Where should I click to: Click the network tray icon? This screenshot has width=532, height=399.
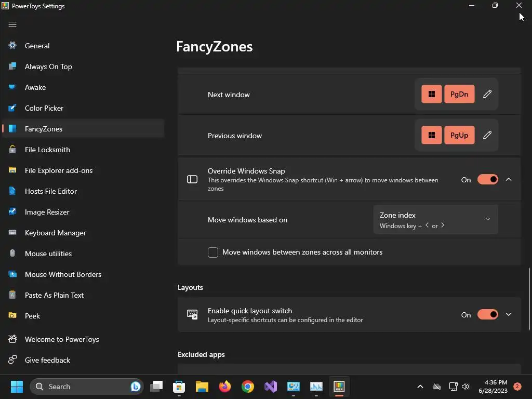pyautogui.click(x=453, y=387)
